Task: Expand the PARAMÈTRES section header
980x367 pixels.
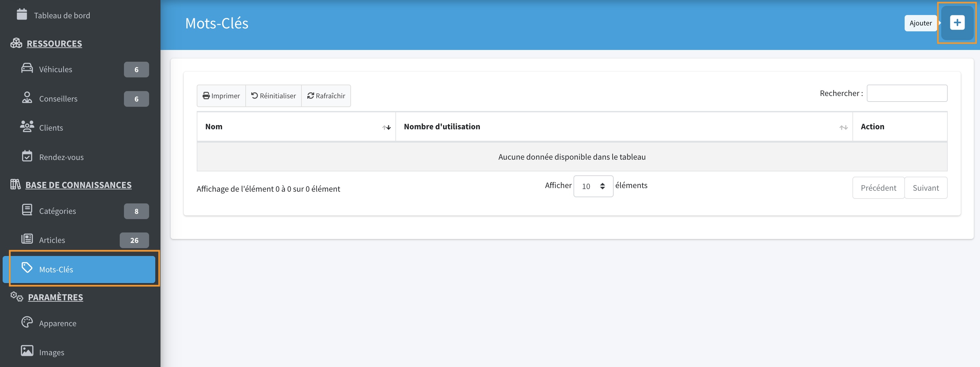Action: (x=55, y=297)
